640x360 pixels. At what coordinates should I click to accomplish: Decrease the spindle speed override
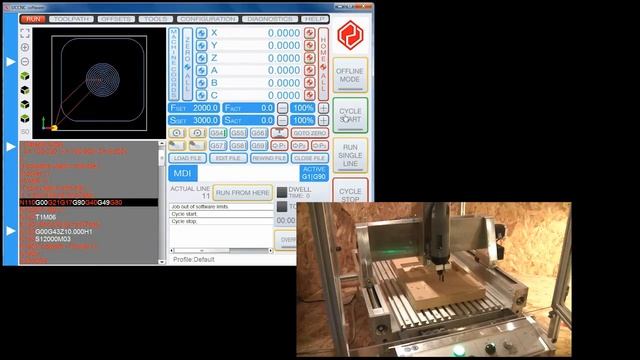282,120
